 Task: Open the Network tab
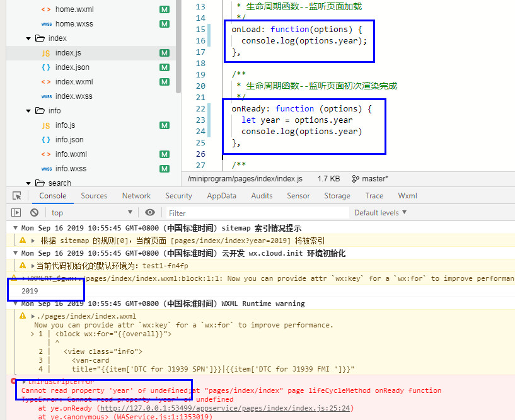click(x=136, y=196)
